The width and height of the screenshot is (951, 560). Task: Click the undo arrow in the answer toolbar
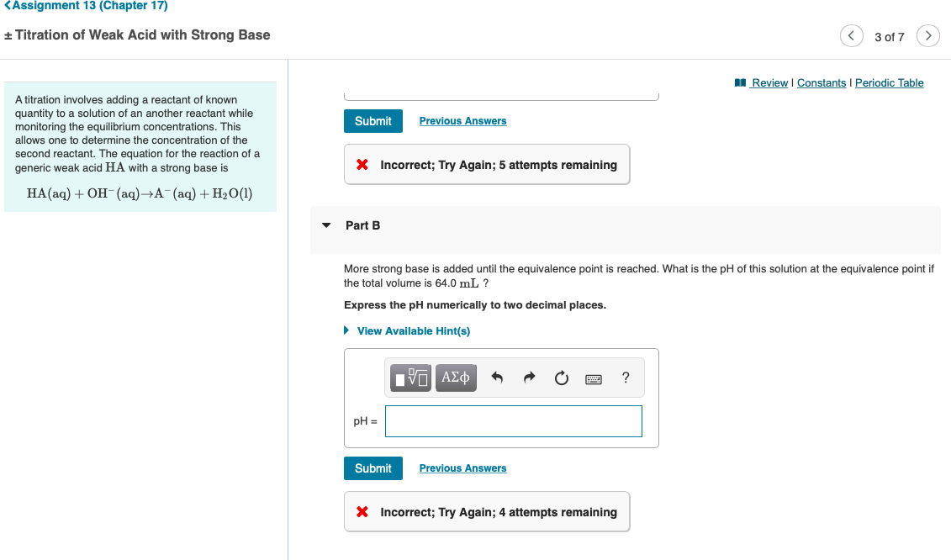pyautogui.click(x=495, y=378)
